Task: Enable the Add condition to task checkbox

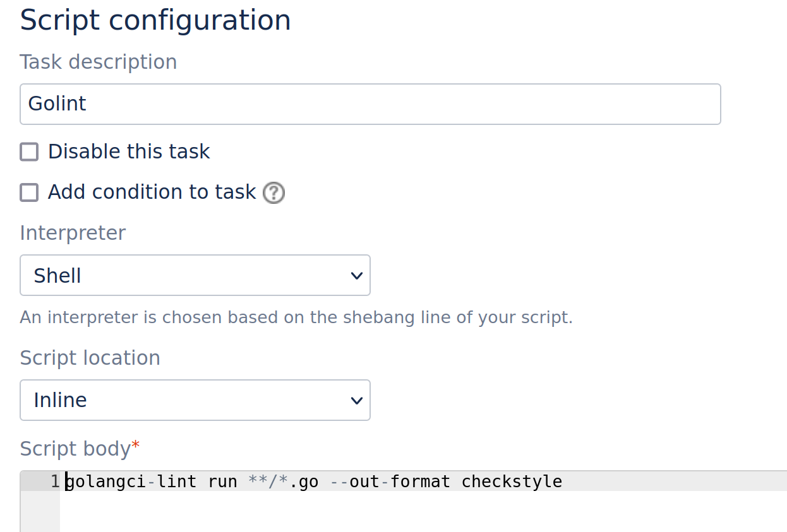Action: (29, 192)
